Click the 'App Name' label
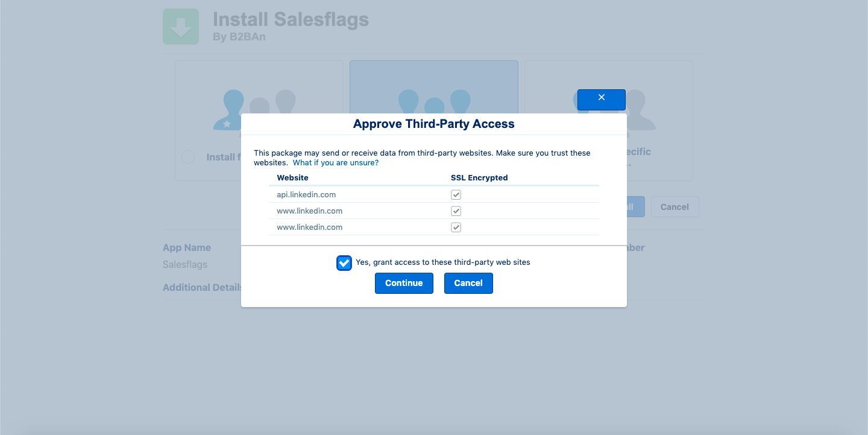Image resolution: width=868 pixels, height=435 pixels. click(187, 248)
